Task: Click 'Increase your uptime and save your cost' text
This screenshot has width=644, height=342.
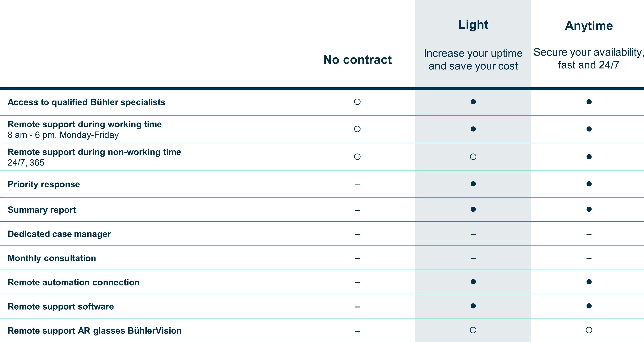Action: tap(473, 60)
